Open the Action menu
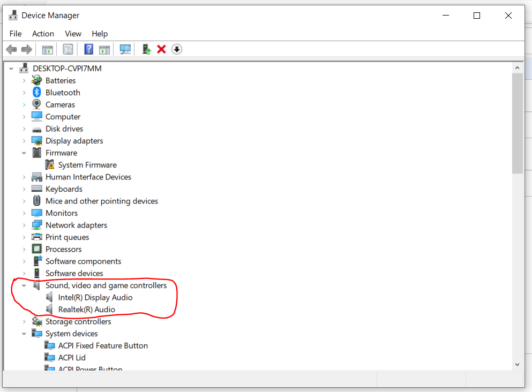Screen dimensions: 532x392 43,33
